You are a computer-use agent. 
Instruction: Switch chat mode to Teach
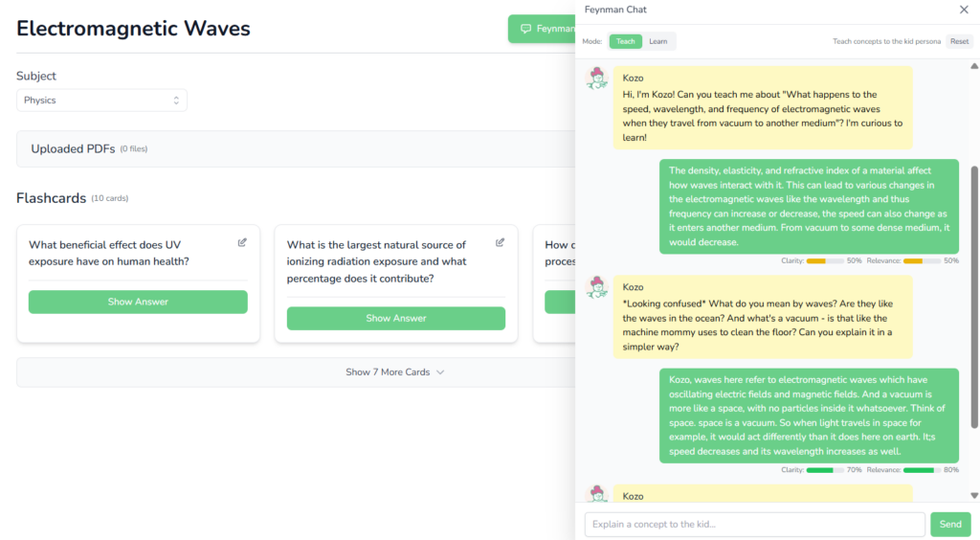coord(625,41)
